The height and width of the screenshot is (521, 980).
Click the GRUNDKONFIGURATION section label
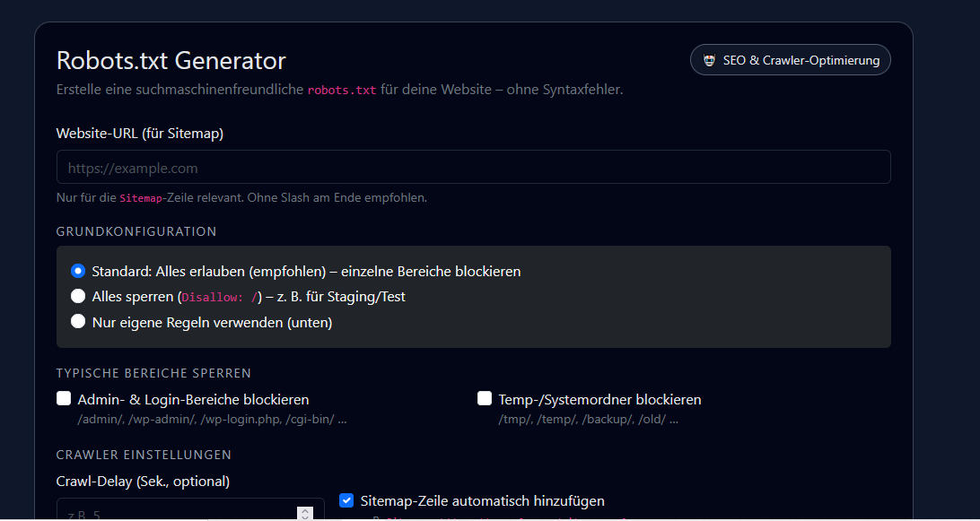pos(136,230)
